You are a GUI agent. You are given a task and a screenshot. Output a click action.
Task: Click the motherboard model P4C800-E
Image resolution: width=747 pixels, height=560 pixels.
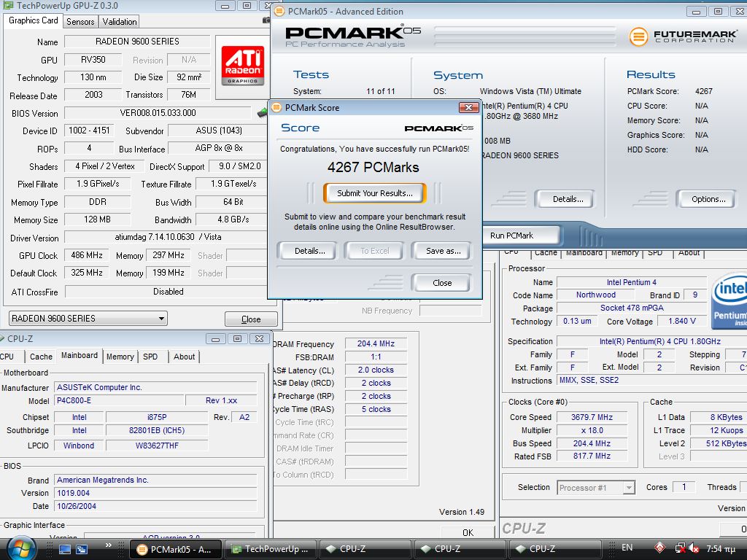tap(119, 400)
